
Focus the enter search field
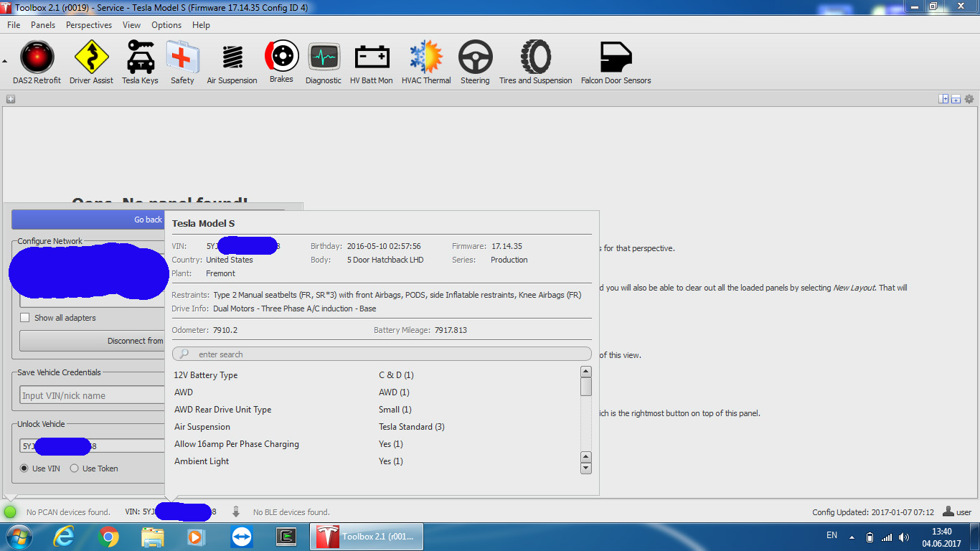[x=382, y=354]
